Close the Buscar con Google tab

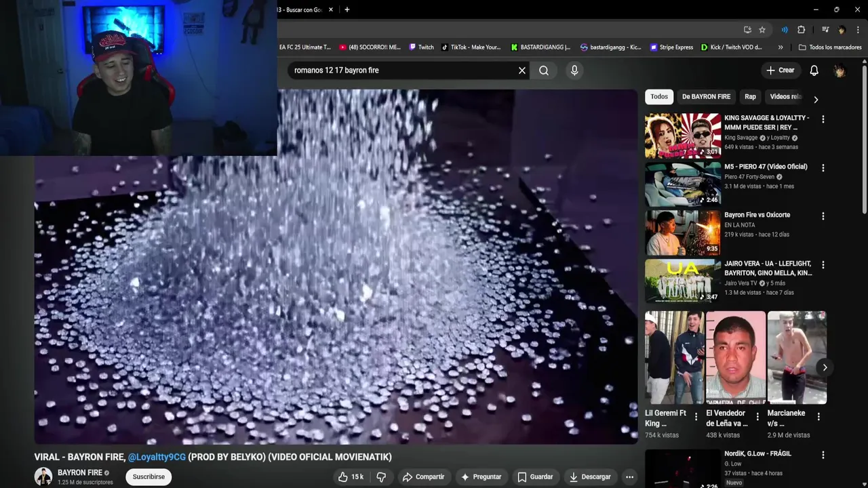(x=331, y=9)
